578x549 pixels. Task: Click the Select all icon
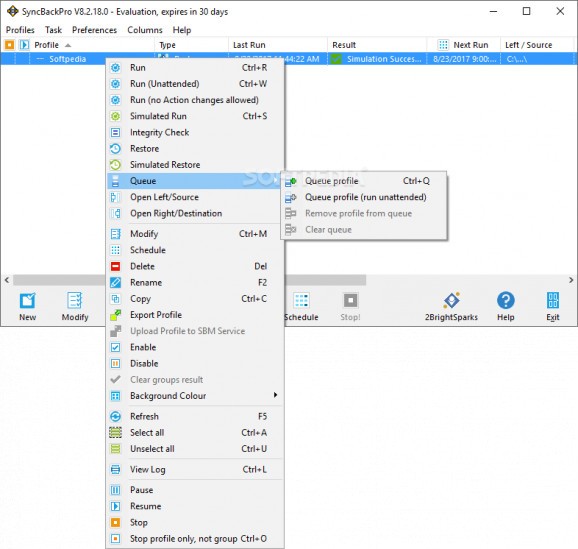[x=115, y=432]
